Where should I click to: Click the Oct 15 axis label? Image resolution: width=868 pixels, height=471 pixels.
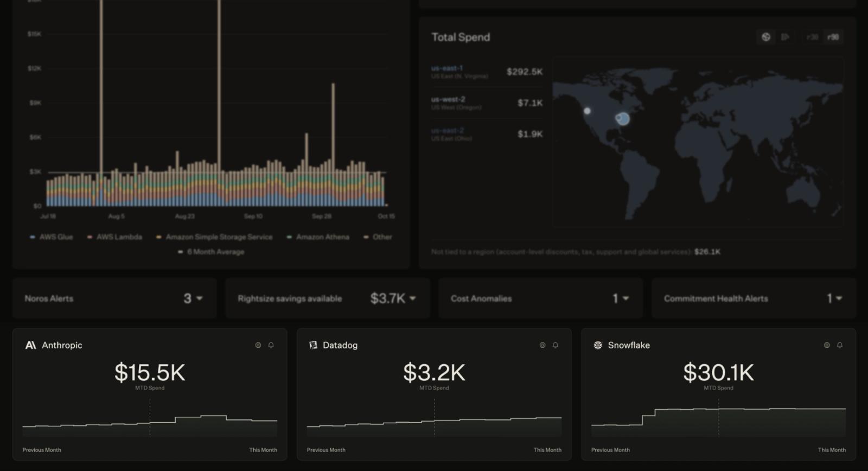386,216
